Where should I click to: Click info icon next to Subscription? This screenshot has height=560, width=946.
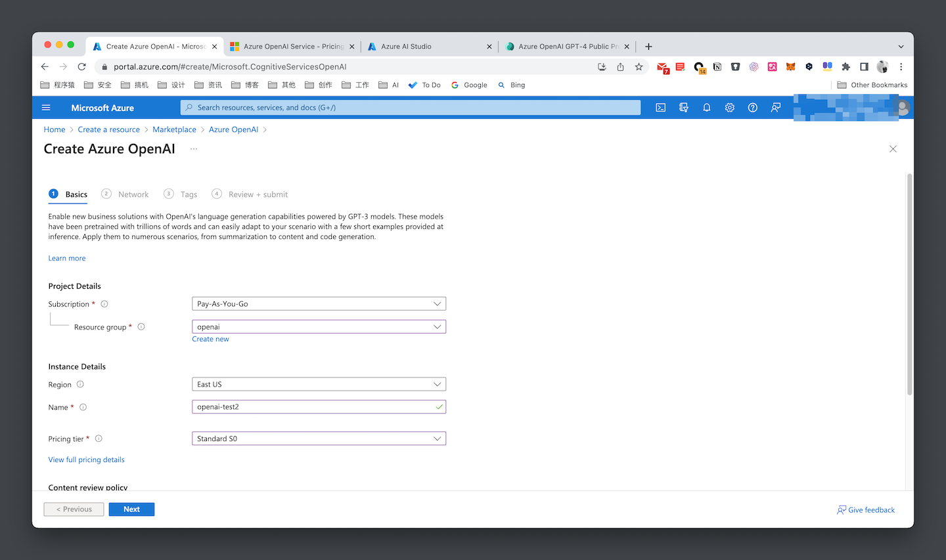click(104, 304)
